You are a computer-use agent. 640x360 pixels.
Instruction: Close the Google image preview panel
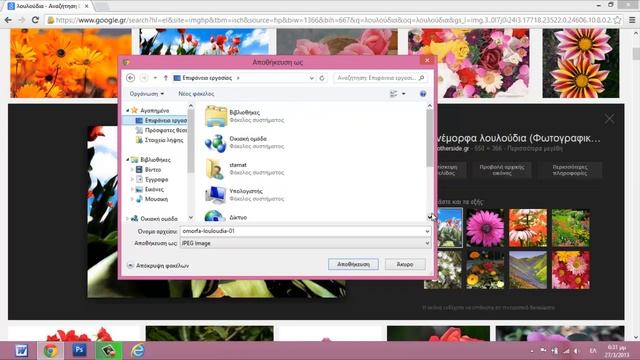(609, 119)
